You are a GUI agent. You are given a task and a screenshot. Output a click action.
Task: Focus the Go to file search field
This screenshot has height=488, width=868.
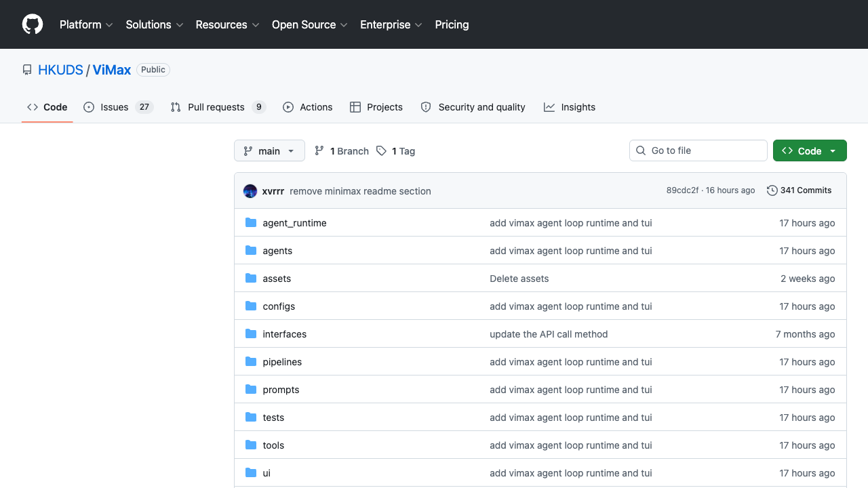(x=698, y=150)
